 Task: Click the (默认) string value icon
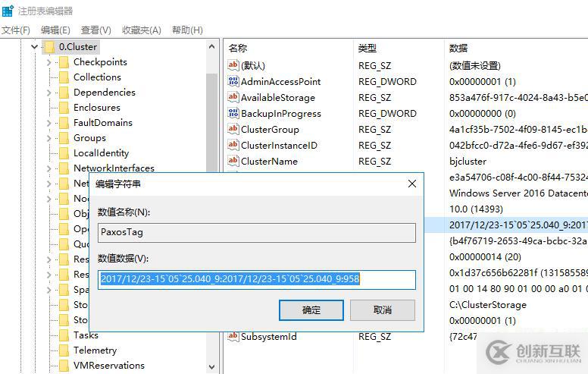(x=233, y=65)
